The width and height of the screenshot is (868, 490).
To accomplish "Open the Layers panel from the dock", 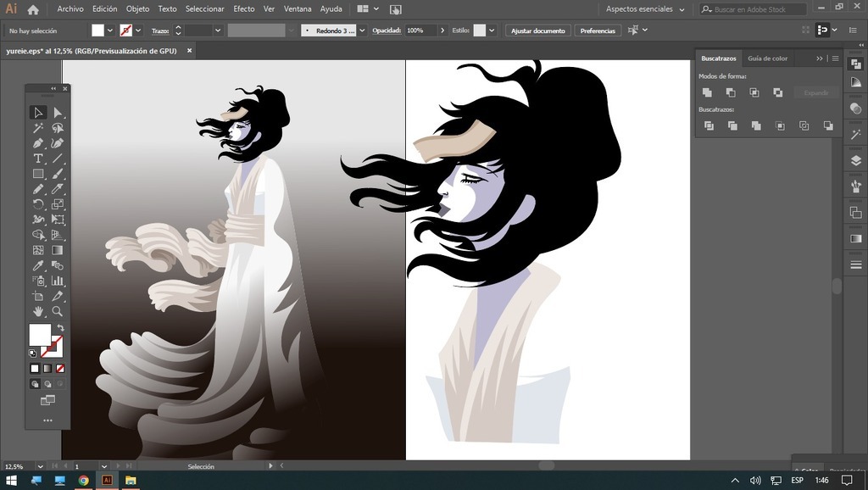I will click(855, 159).
